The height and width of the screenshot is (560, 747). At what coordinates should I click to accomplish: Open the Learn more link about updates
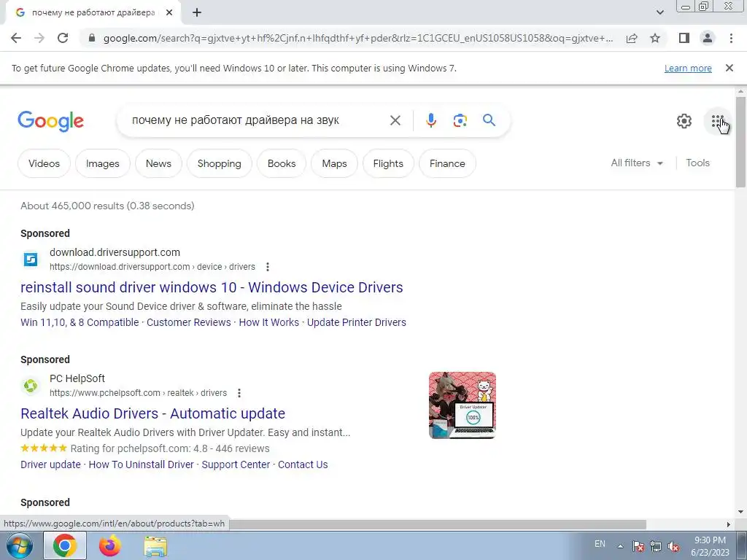[688, 68]
